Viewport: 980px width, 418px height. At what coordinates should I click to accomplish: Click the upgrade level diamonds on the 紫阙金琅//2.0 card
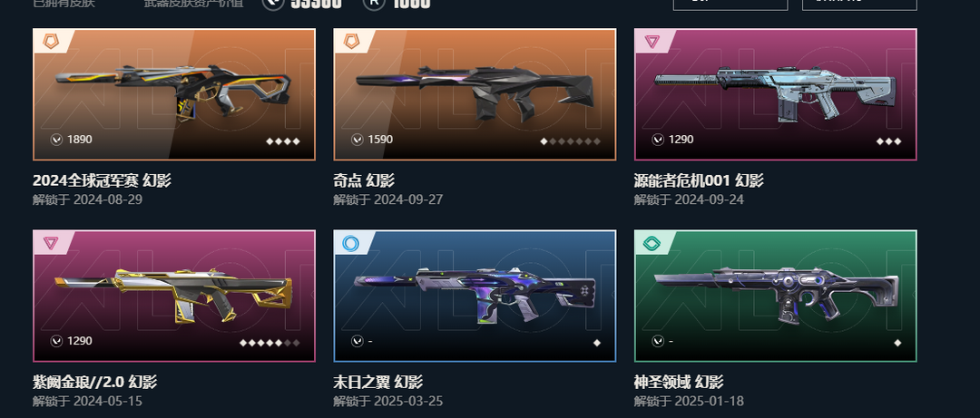(269, 343)
